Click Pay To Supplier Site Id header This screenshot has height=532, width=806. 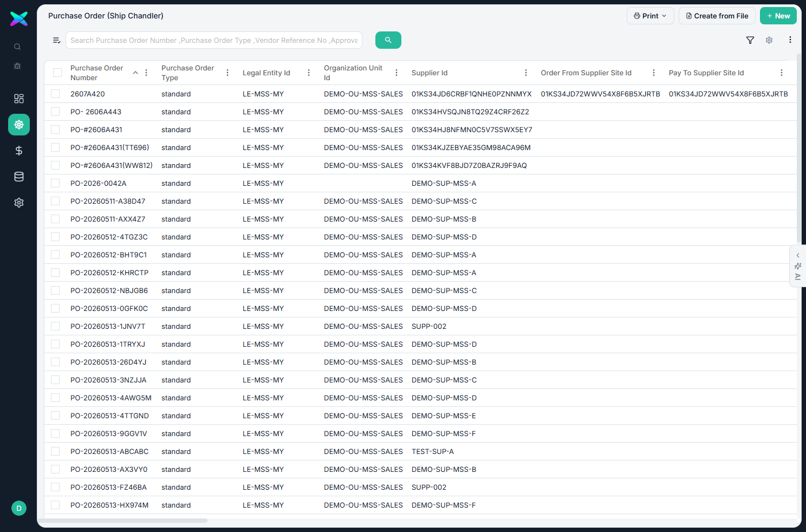point(706,73)
